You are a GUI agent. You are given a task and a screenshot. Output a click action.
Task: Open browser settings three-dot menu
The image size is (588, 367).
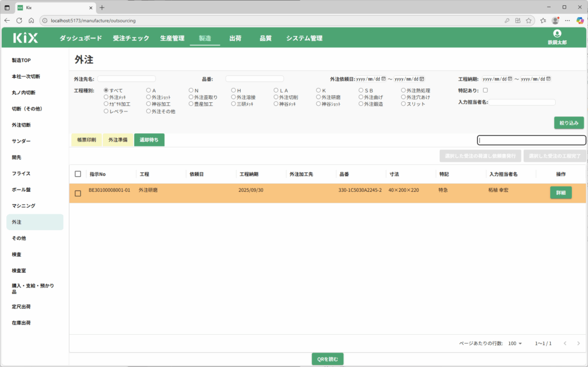tap(567, 20)
